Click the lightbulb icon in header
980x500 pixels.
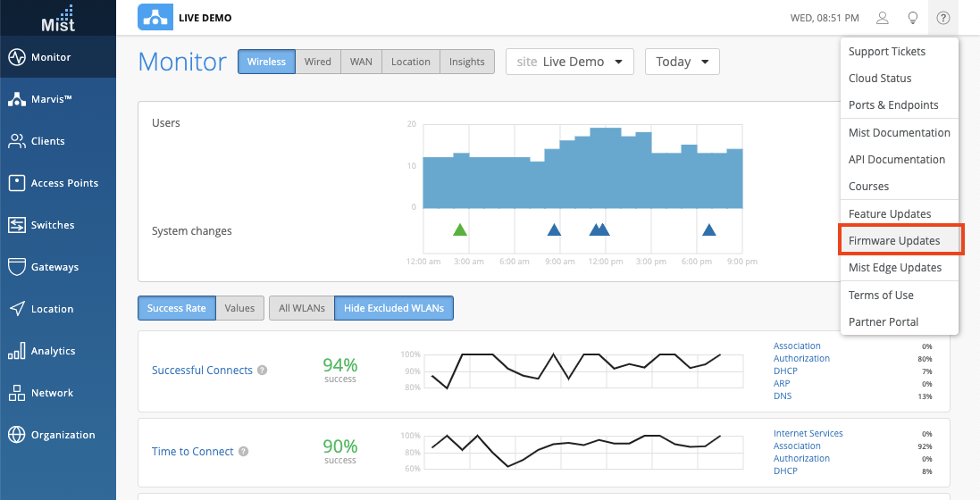(x=913, y=18)
